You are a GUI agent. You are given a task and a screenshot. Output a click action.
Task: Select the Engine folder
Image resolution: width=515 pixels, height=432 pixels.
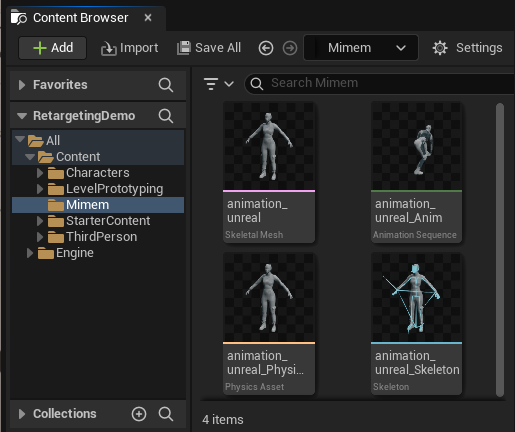click(x=98, y=253)
